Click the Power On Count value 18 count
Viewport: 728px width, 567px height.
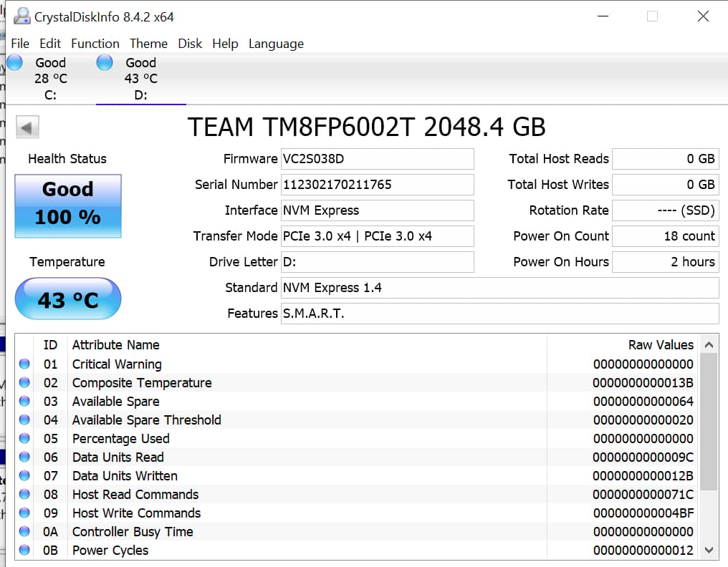pyautogui.click(x=666, y=236)
